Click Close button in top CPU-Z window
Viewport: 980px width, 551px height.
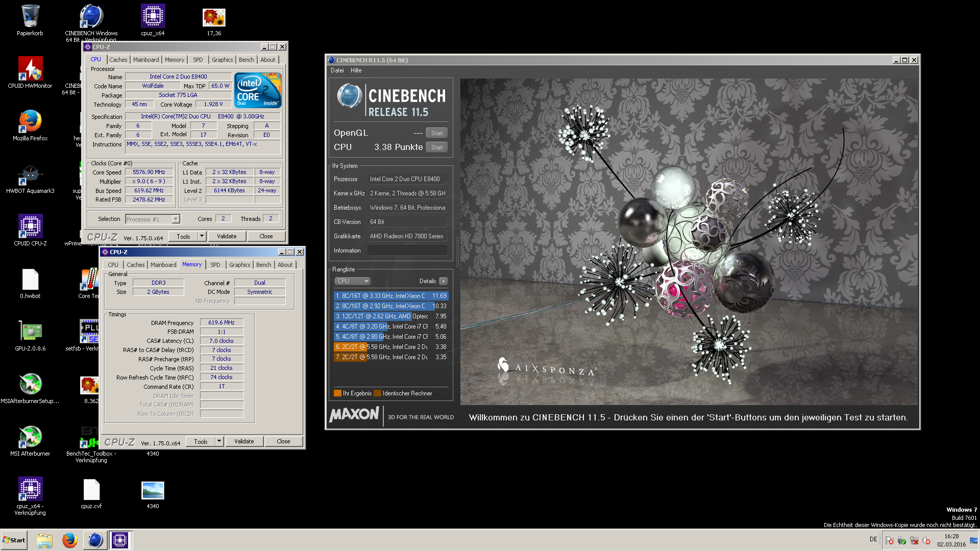[266, 236]
